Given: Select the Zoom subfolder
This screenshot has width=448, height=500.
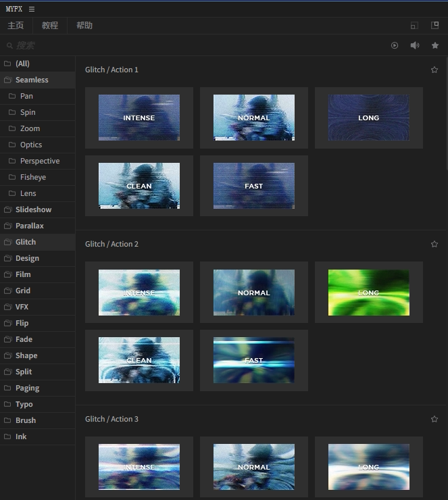Looking at the screenshot, I should (x=38, y=128).
